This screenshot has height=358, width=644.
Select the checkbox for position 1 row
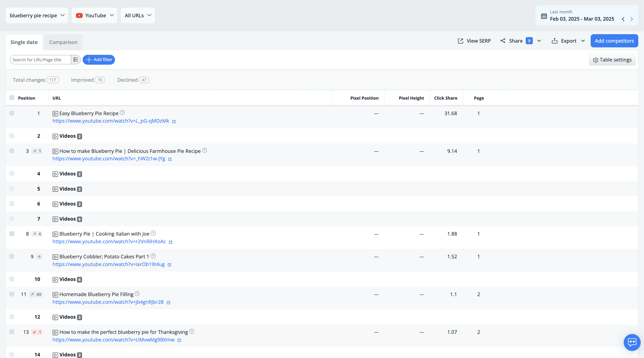point(12,113)
